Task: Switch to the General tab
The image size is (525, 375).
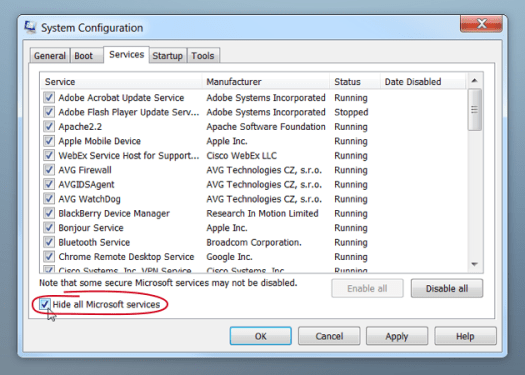Action: pos(50,56)
